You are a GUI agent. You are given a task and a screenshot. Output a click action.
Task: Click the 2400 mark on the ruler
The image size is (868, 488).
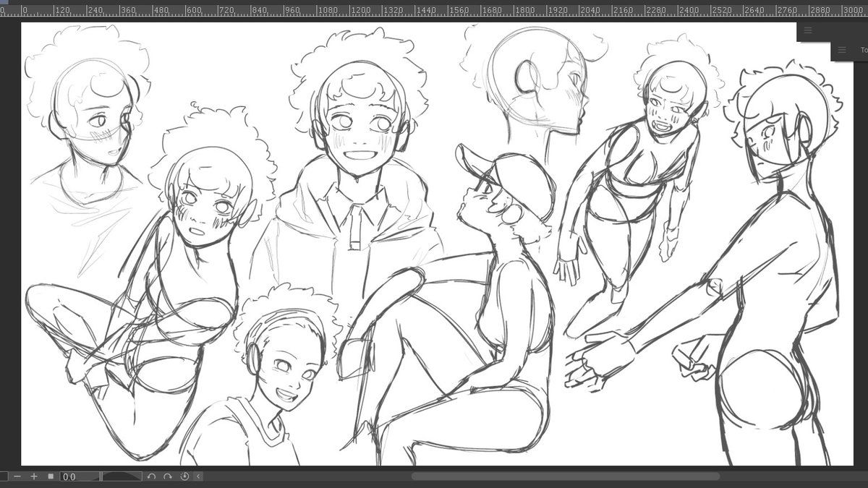click(x=689, y=11)
